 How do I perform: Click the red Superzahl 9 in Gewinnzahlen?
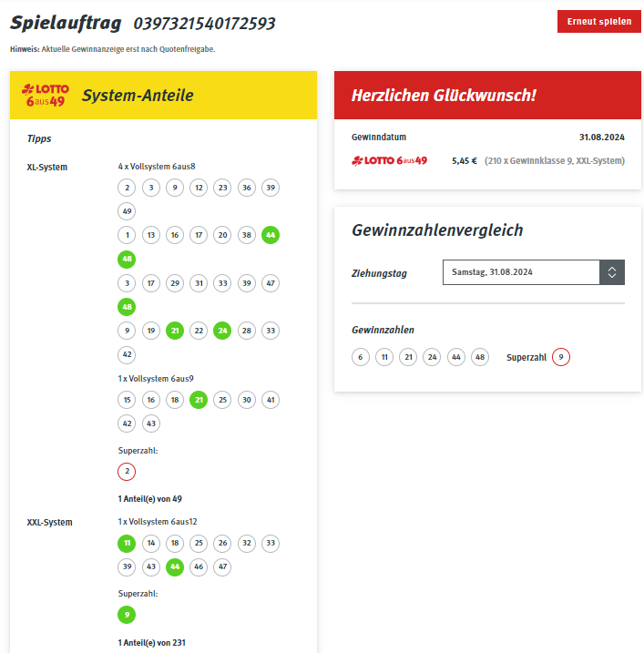tap(561, 357)
